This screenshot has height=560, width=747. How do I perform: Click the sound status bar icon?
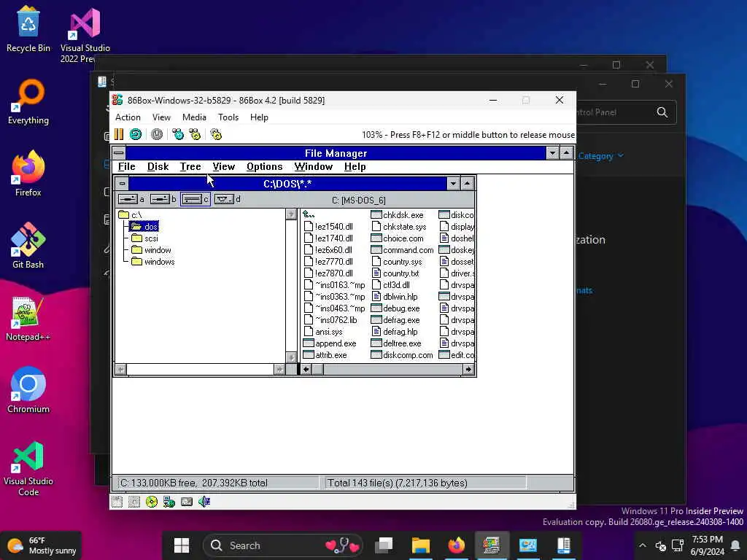tap(204, 502)
